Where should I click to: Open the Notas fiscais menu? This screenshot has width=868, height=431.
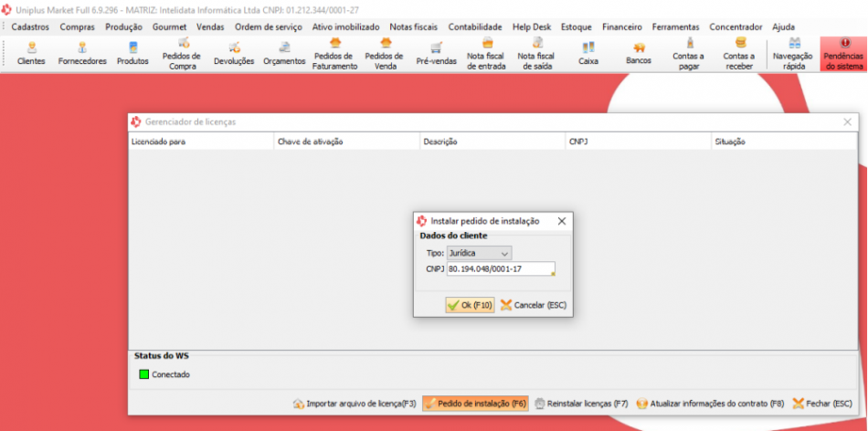[414, 26]
